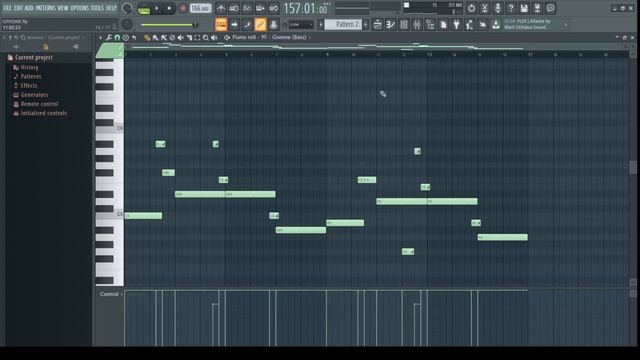Select the Slice tool in piano roll
The width and height of the screenshot is (640, 360).
click(189, 38)
